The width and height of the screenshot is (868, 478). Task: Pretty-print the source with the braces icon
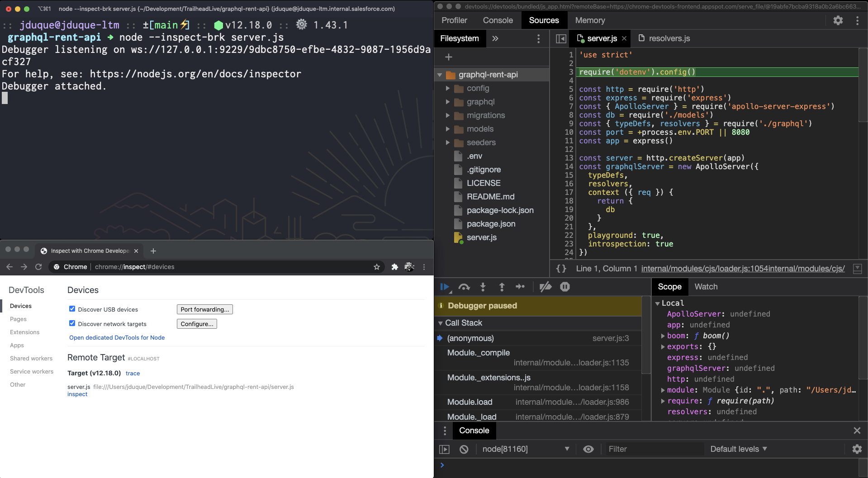pos(561,268)
